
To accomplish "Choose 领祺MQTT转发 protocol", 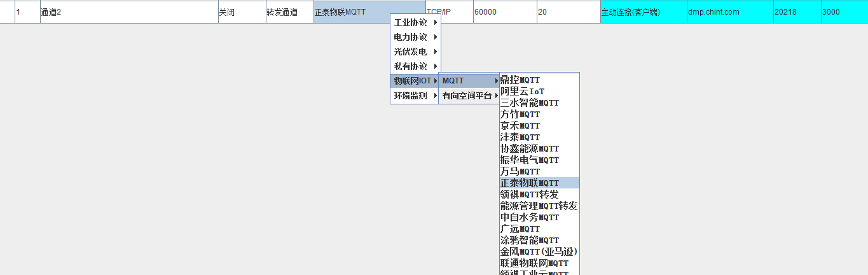I will (539, 194).
